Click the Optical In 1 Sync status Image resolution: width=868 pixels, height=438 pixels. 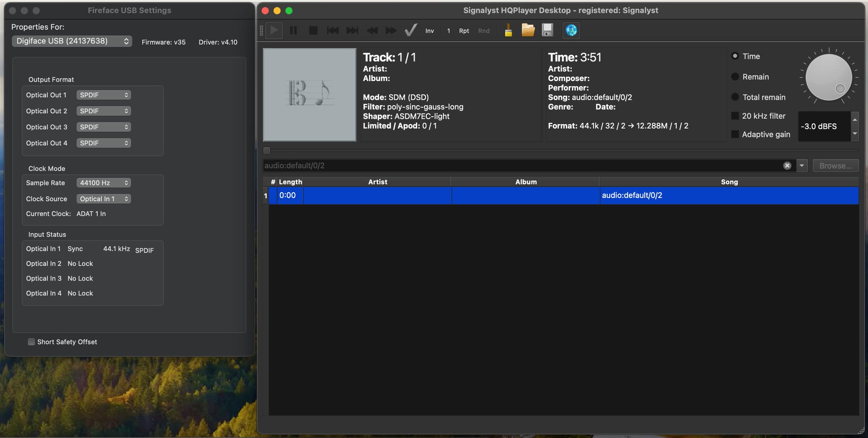click(75, 249)
